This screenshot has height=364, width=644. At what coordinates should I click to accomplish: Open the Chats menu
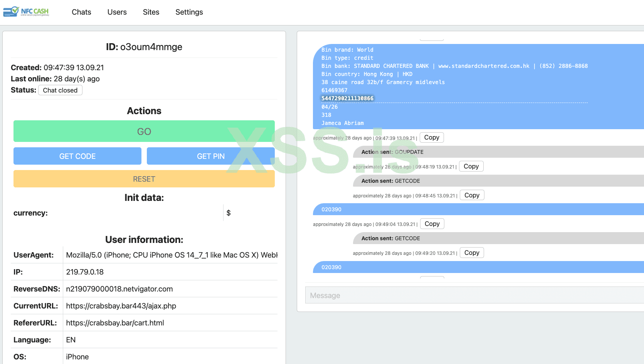tap(81, 12)
